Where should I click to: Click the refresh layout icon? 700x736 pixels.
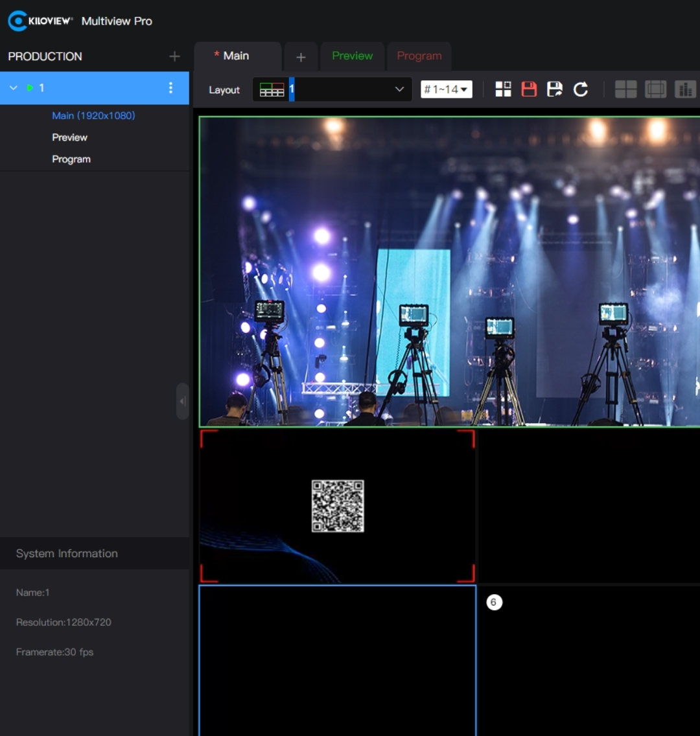pos(581,89)
